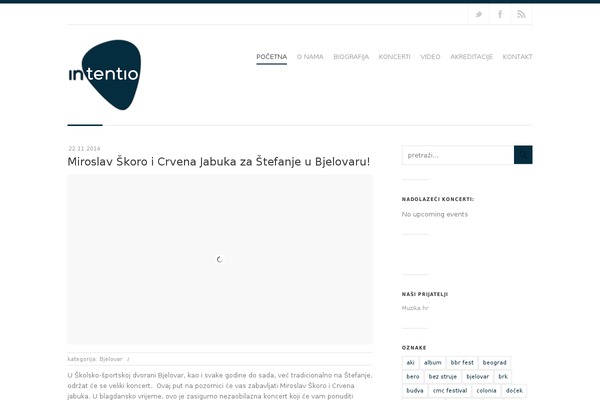Visit the Muzika.hr friend link

coord(415,308)
